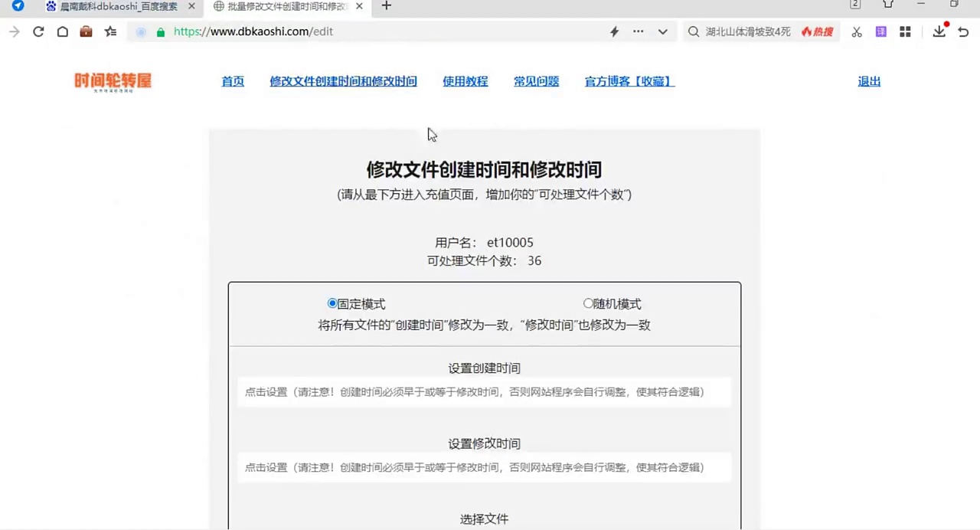Click the URL address bar text
The width and height of the screenshot is (980, 530).
coord(253,31)
